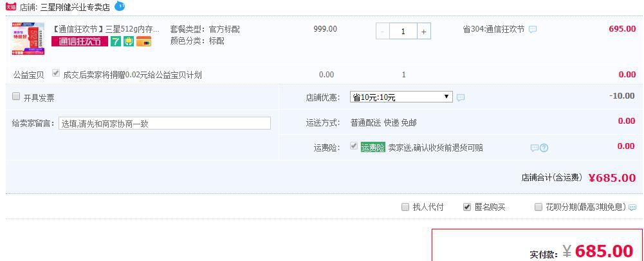Enable the 花呗分期 installment checkbox
Image resolution: width=644 pixels, height=261 pixels.
click(x=538, y=207)
